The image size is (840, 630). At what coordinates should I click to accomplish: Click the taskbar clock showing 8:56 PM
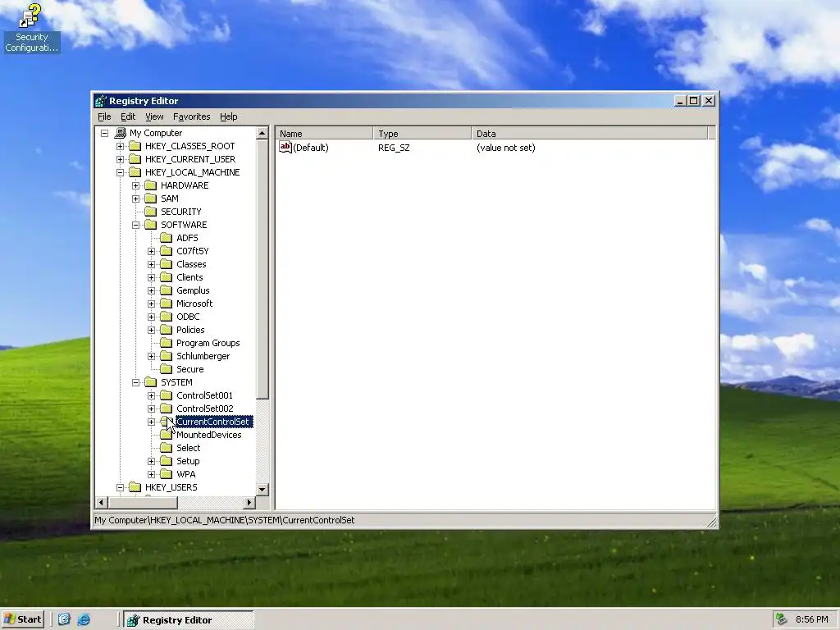coord(811,620)
